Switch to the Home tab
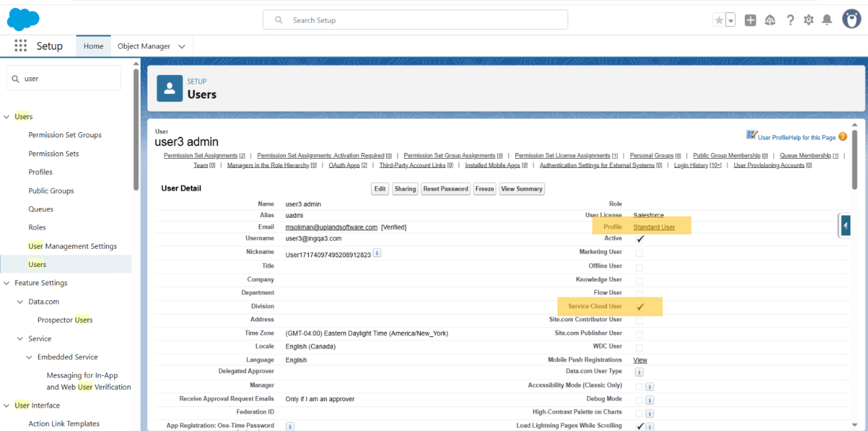Image resolution: width=868 pixels, height=431 pixels. pyautogui.click(x=93, y=47)
